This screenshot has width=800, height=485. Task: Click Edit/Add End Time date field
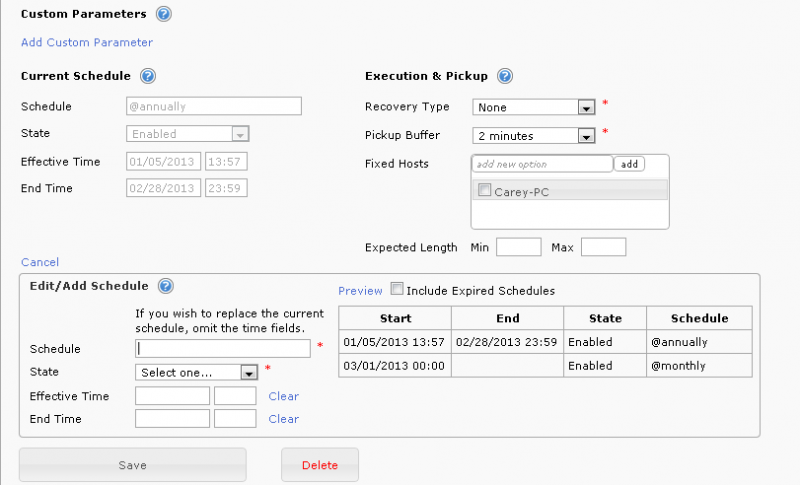[x=172, y=419]
